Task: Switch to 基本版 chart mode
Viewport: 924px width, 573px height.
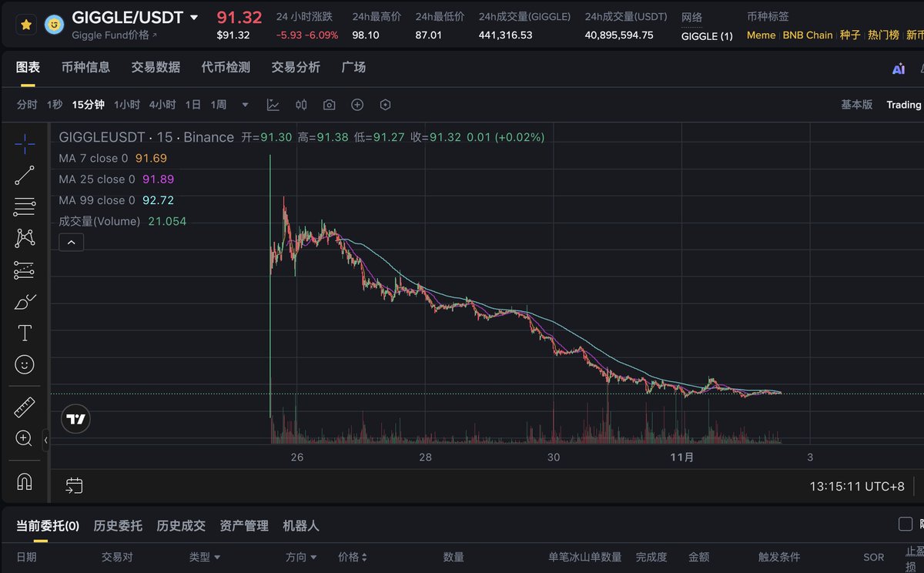Action: [856, 105]
